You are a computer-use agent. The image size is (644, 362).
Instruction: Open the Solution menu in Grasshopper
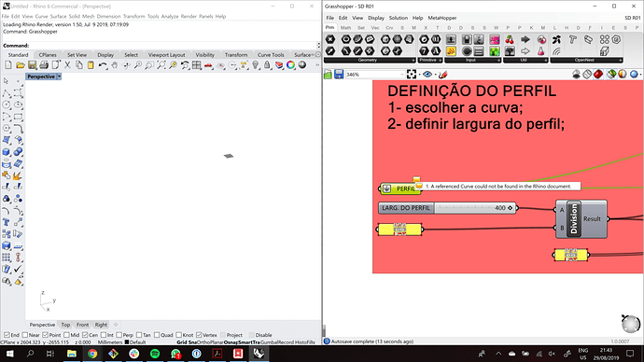coord(399,18)
